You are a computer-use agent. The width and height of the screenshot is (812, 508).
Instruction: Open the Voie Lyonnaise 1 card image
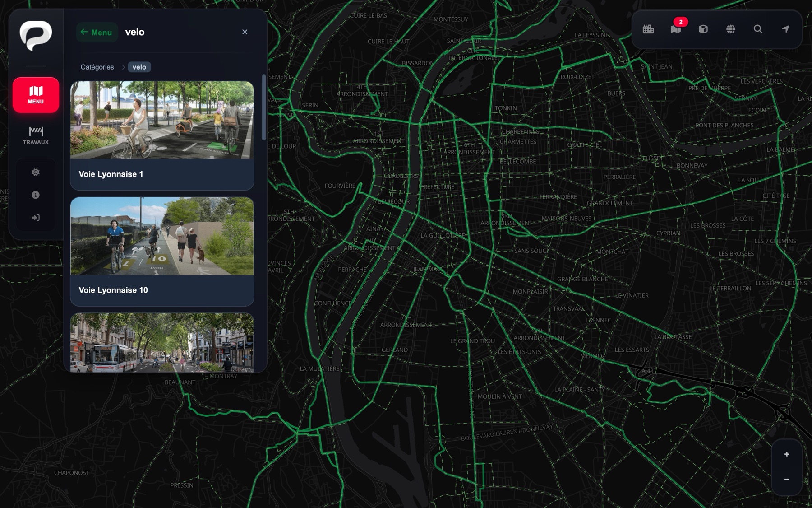(162, 120)
